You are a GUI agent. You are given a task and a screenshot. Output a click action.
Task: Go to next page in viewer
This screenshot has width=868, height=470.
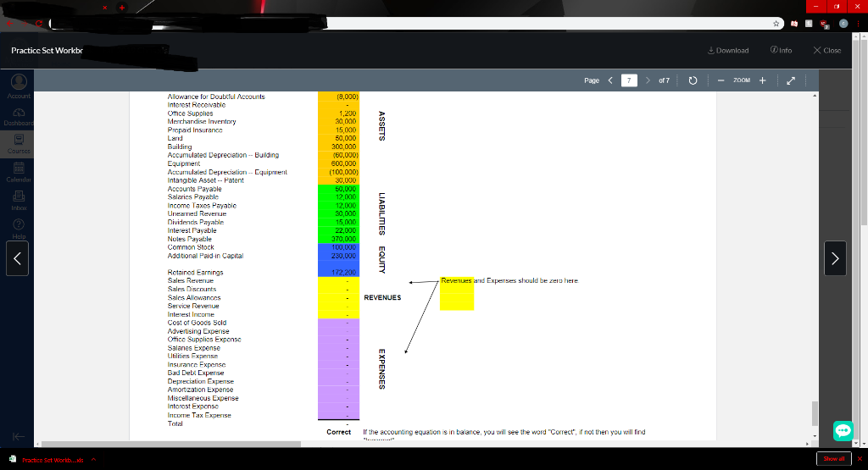[648, 80]
